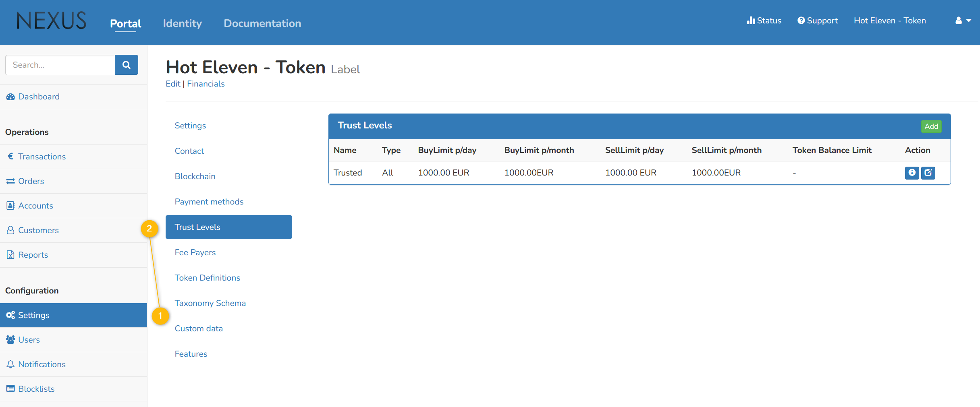Image resolution: width=980 pixels, height=407 pixels.
Task: Select Token Definitions section
Action: click(x=207, y=278)
